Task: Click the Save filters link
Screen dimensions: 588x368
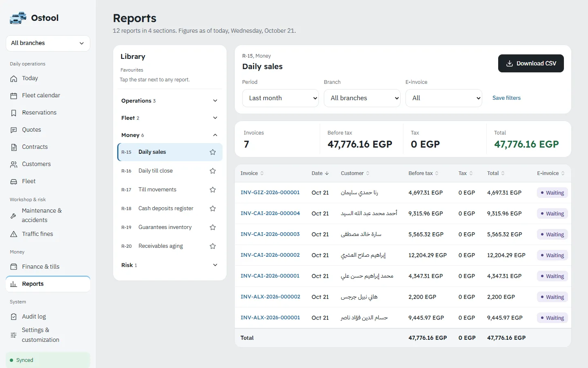Action: (x=506, y=98)
